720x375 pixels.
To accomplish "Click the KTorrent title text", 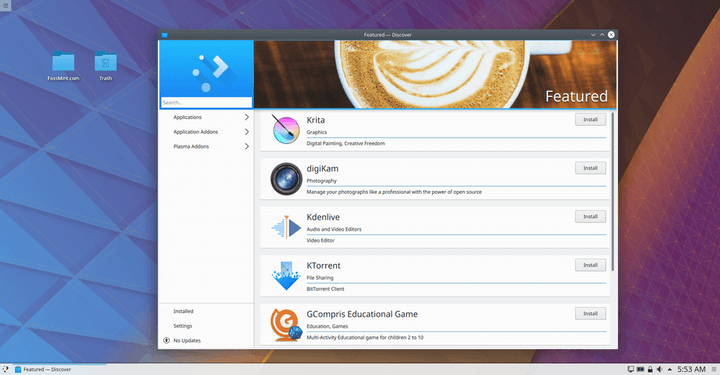I will [323, 266].
